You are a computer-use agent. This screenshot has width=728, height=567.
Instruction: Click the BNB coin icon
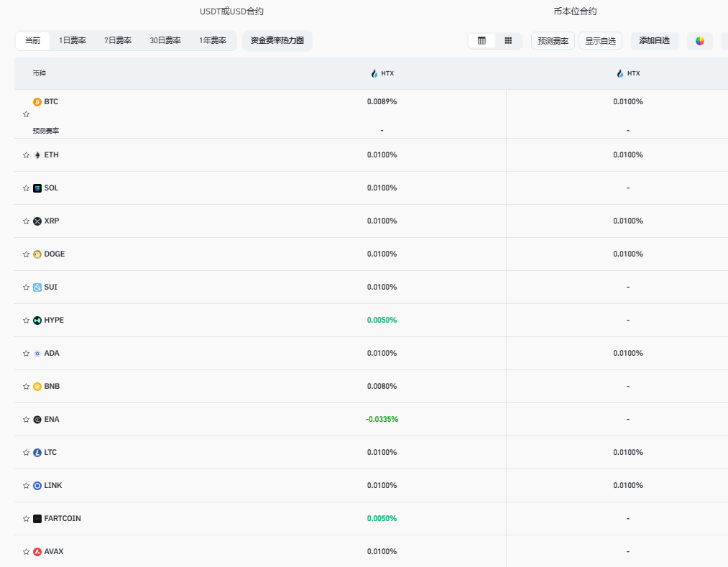click(x=37, y=387)
